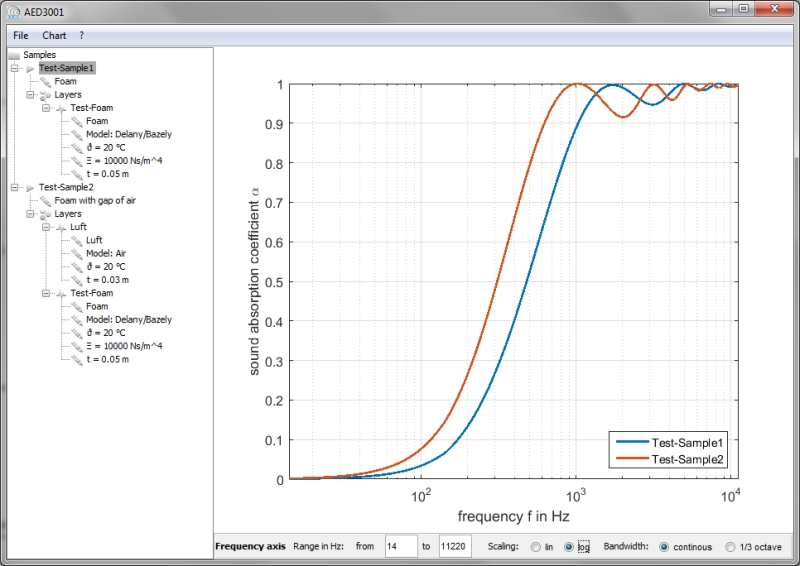Collapse the Test-Sample1 tree node
Viewport: 800px width, 566px height.
click(15, 68)
